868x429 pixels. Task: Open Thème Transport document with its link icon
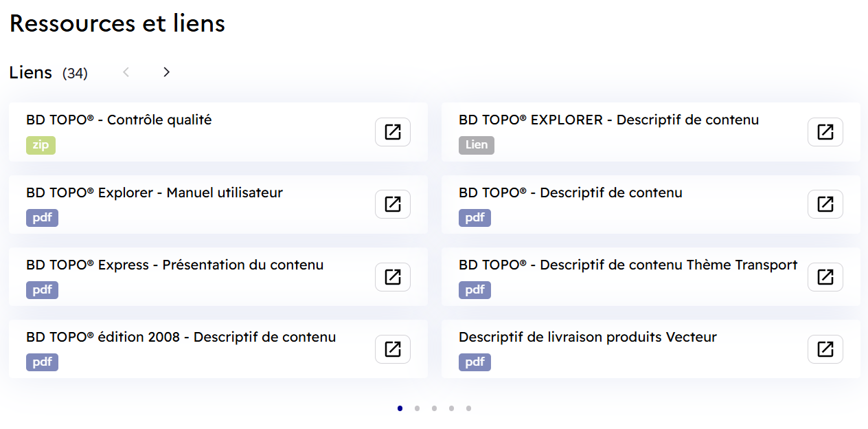(x=825, y=276)
